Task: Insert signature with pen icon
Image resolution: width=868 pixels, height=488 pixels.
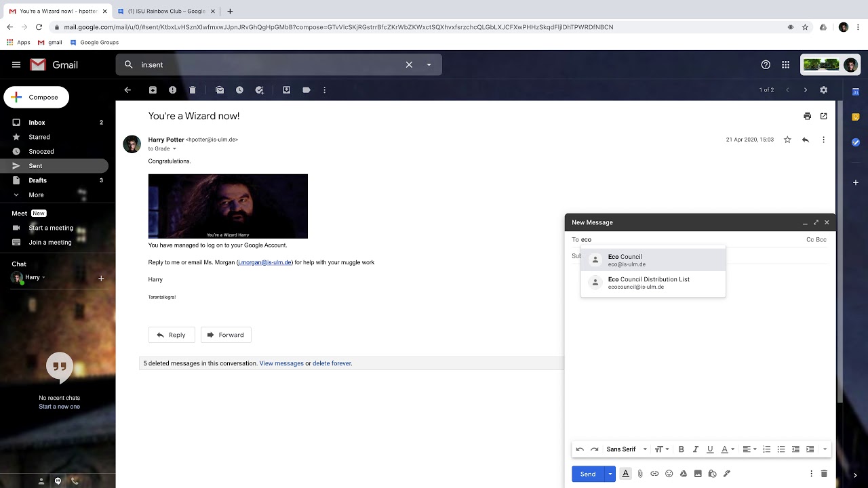Action: [727, 474]
